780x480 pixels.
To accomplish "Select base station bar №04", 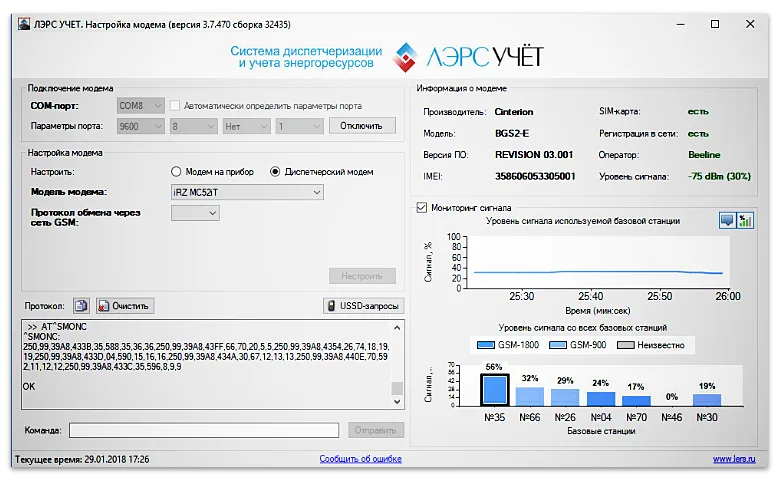I will coord(601,399).
